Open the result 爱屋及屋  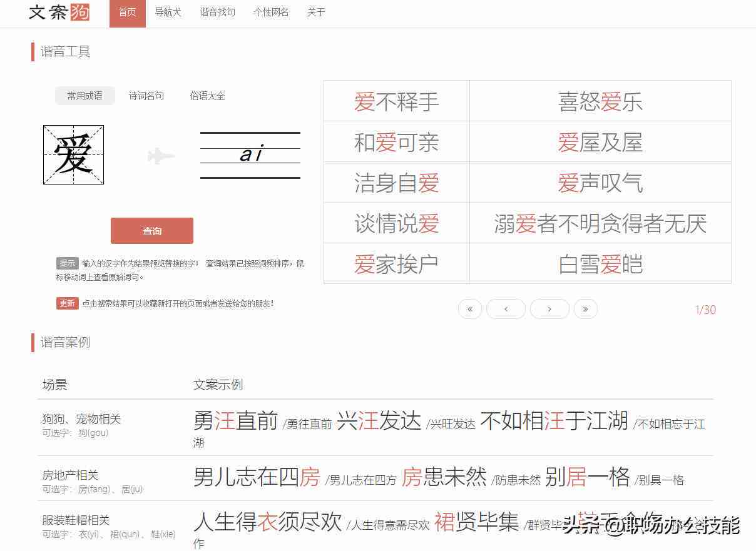[600, 142]
